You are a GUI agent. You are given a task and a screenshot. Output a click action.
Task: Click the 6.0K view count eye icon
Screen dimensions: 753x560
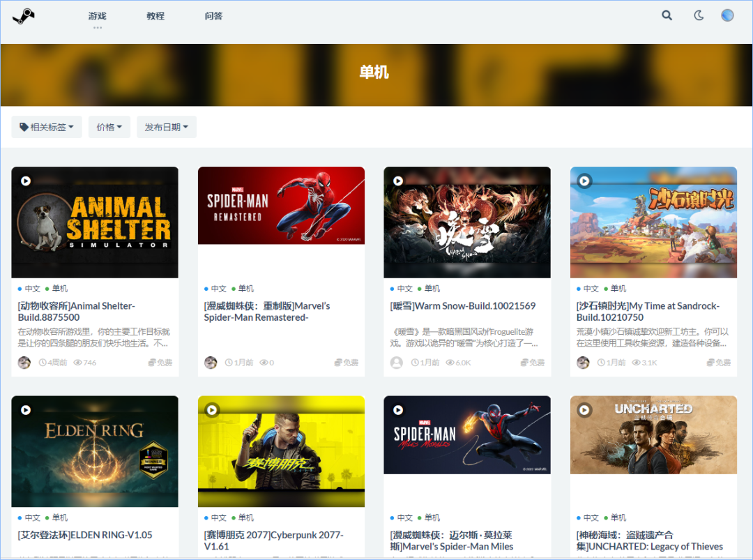click(450, 363)
